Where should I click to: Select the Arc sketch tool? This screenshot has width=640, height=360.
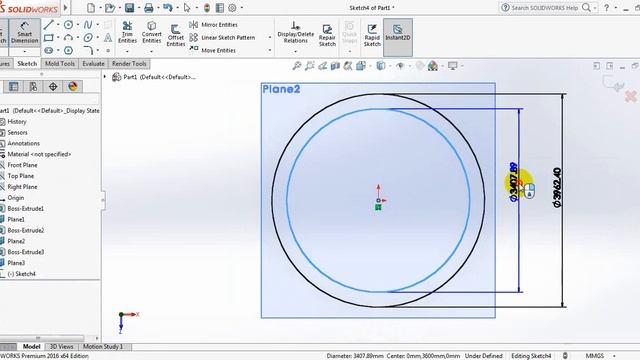click(68, 38)
